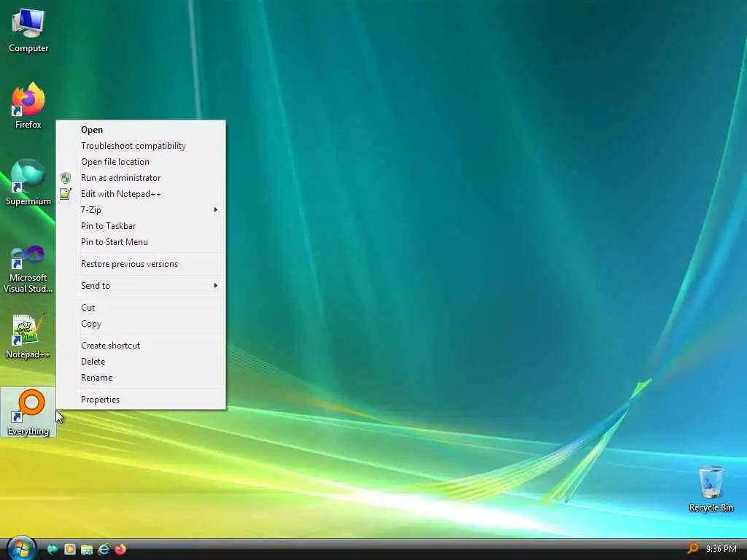Open the Windows Start orb

click(21, 548)
